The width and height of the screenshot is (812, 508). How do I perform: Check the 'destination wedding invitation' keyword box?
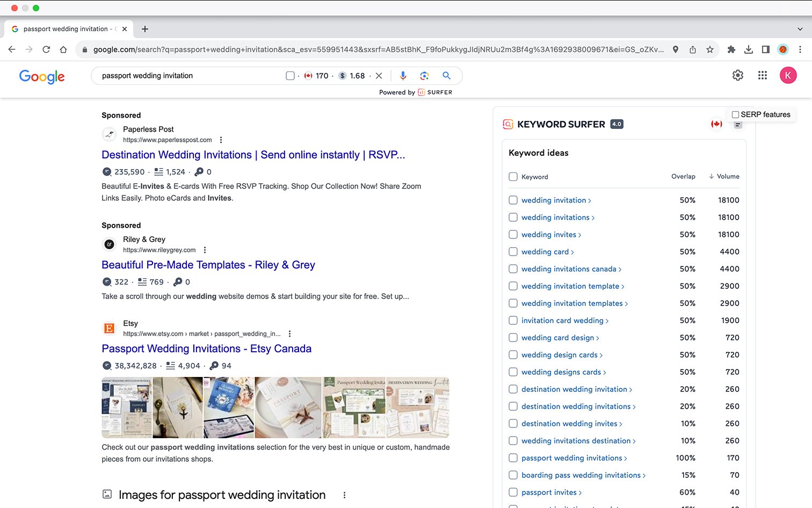(x=513, y=389)
